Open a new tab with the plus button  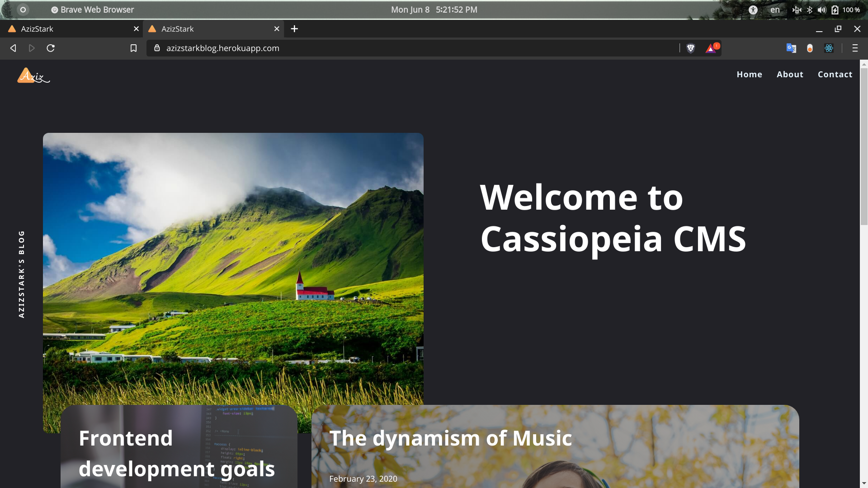tap(294, 29)
